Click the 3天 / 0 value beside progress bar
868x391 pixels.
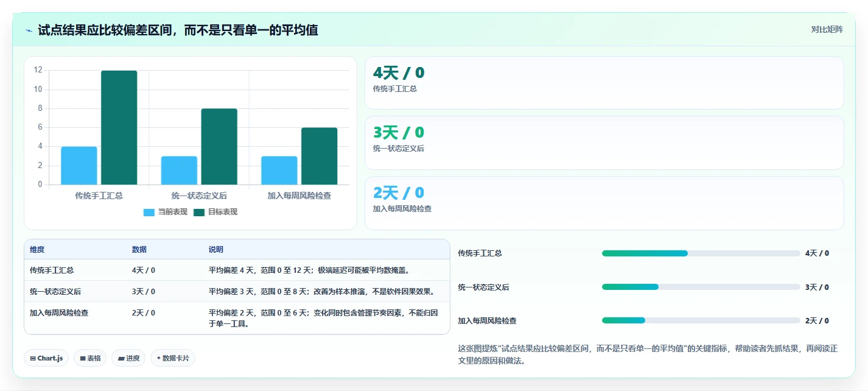(817, 287)
